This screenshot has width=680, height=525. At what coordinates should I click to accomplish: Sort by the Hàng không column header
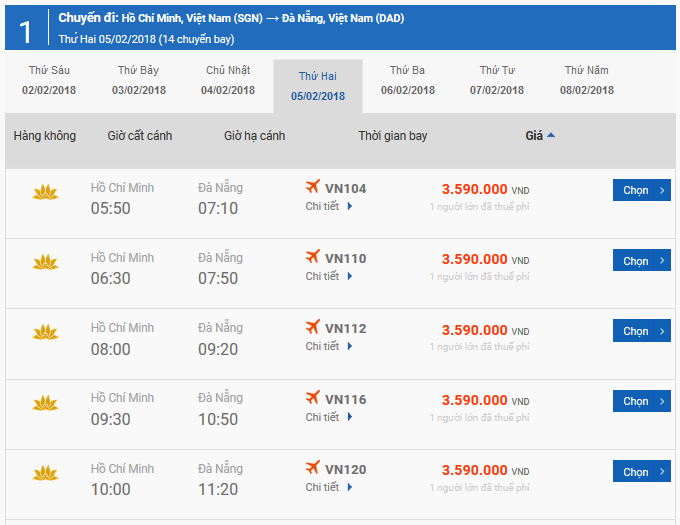pos(45,136)
